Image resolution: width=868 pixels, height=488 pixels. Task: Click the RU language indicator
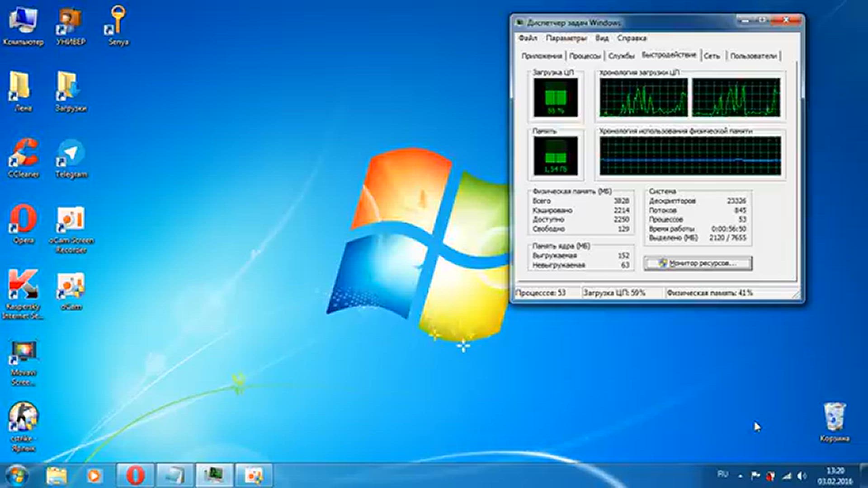coord(722,474)
